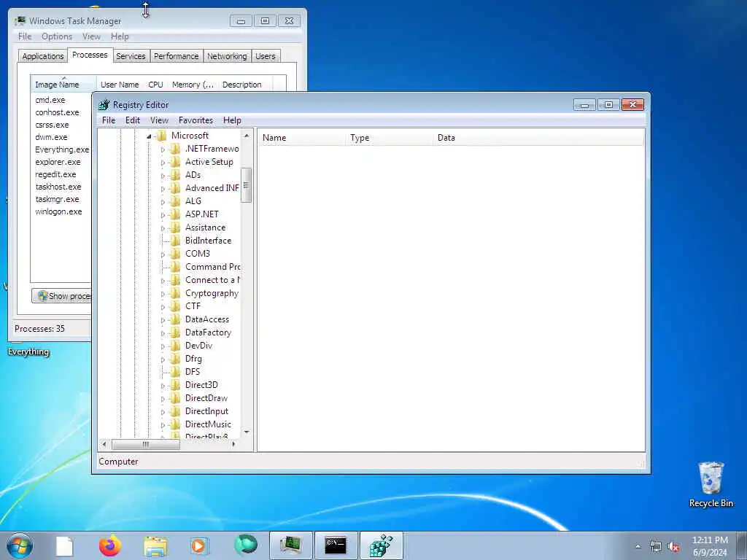Viewport: 747px width, 560px height.
Task: Open Registry Editor Favorites menu
Action: [x=196, y=120]
